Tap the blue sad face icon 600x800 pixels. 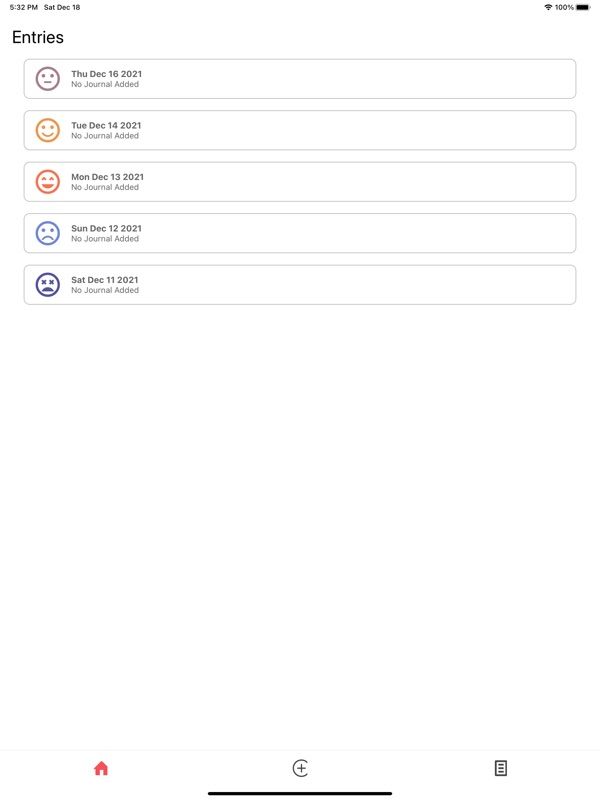tap(47, 233)
